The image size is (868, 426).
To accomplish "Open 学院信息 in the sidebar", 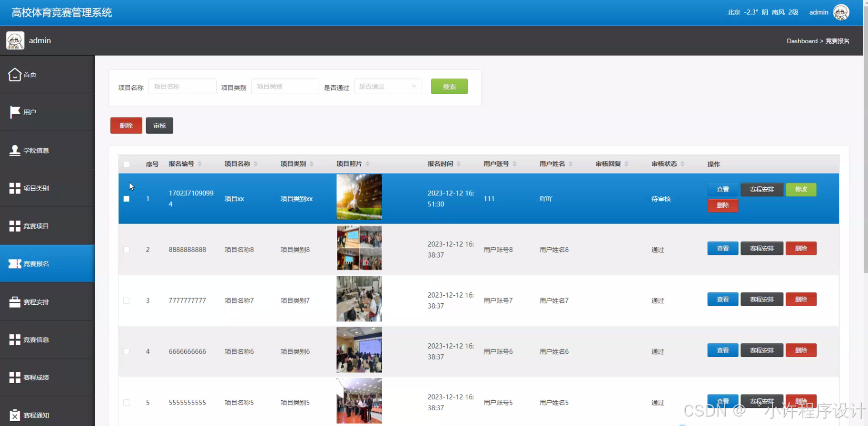I will coord(48,150).
